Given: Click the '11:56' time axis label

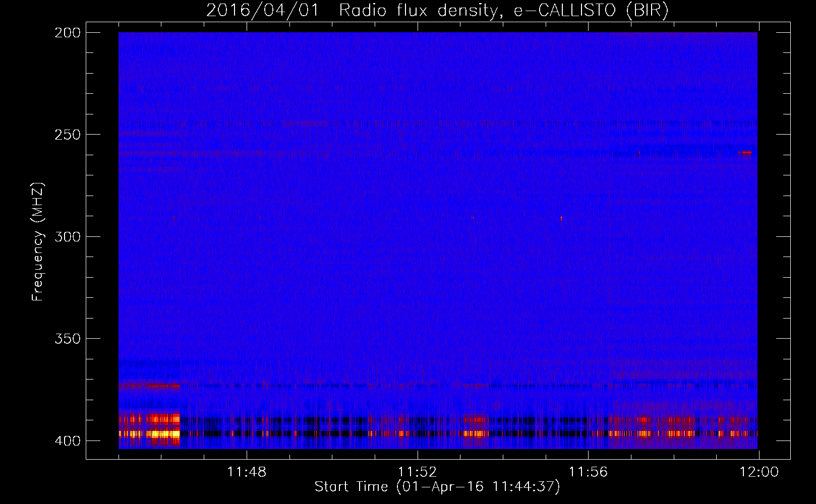Looking at the screenshot, I should 588,472.
